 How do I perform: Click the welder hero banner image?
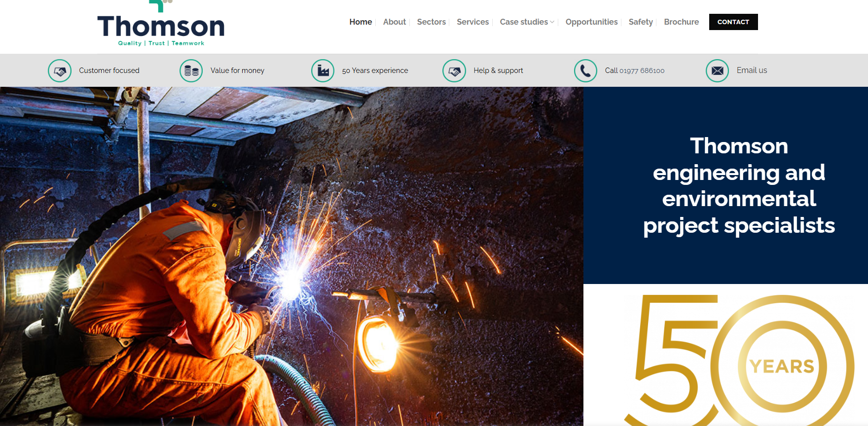[x=291, y=256]
